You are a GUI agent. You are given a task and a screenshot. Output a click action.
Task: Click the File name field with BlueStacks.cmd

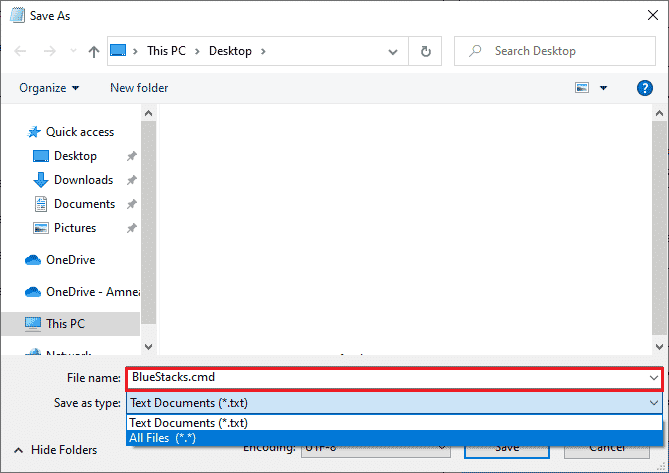(394, 378)
